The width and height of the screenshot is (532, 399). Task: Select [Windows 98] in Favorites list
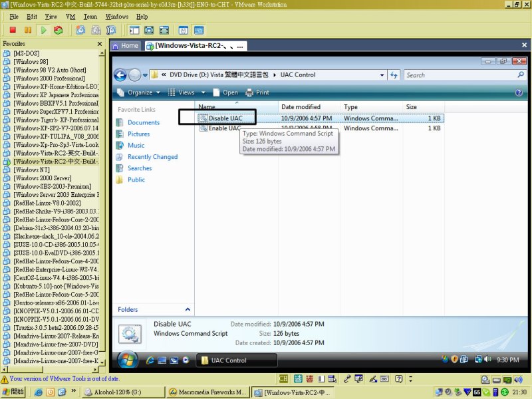(31, 62)
